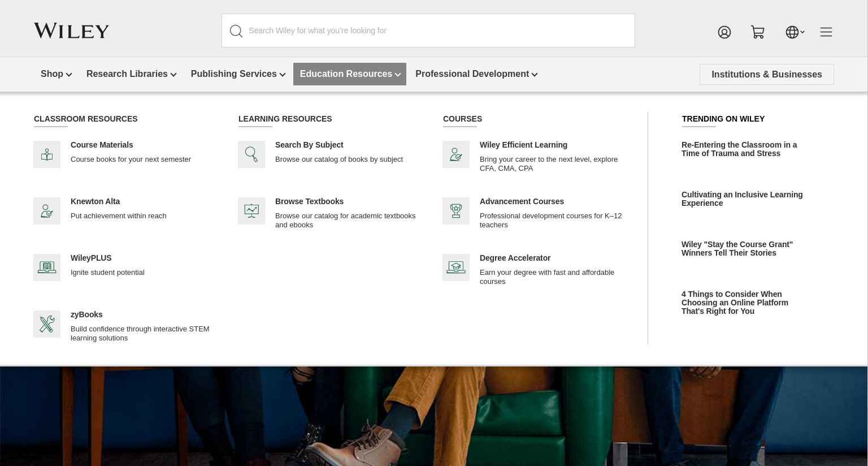Expand the Shop menu
Screen dimensions: 868x466
pyautogui.click(x=56, y=74)
